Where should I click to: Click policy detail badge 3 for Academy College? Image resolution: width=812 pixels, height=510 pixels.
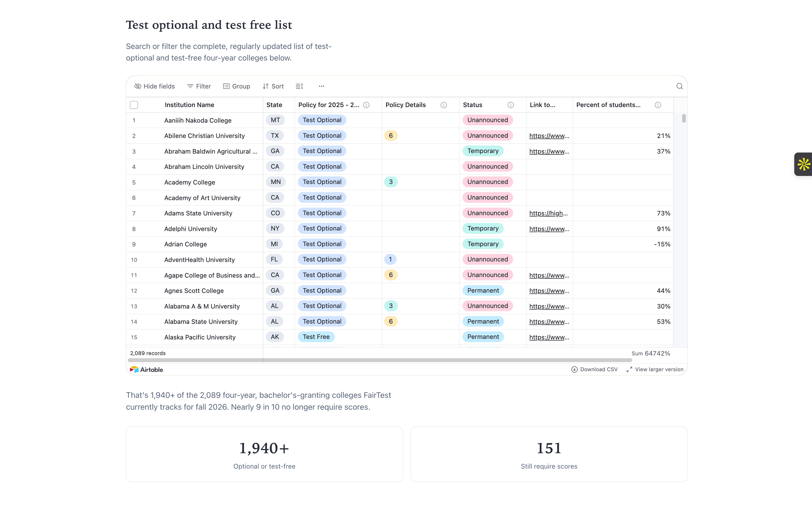pos(390,182)
